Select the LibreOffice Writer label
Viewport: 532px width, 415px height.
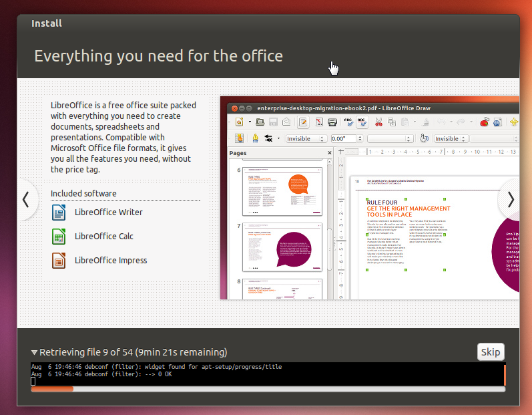[109, 213]
